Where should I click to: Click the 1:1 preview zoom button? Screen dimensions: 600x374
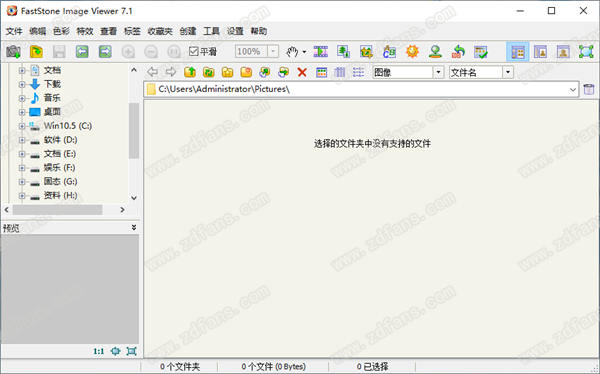tap(99, 351)
